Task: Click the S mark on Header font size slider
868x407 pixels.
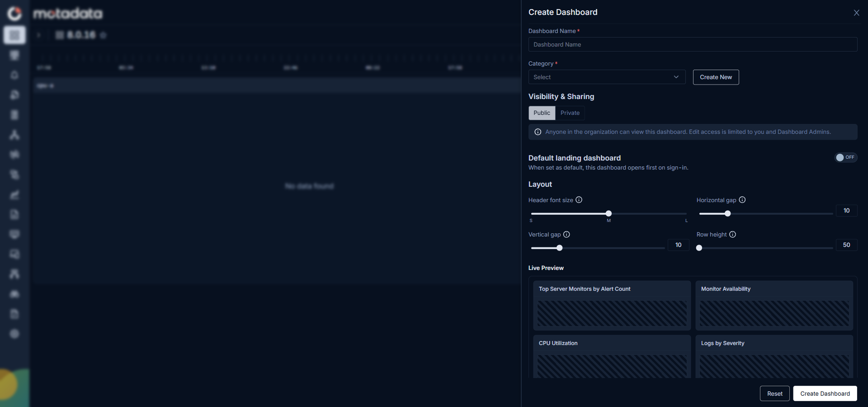Action: tap(531, 221)
